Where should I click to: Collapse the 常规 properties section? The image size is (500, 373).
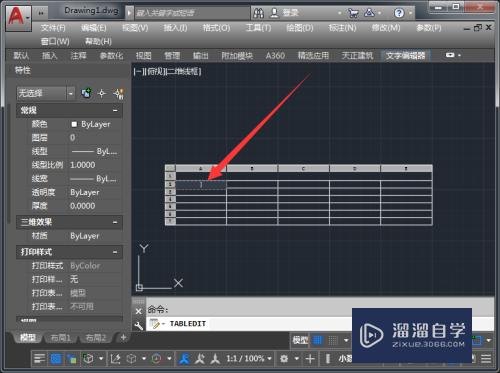coord(115,110)
